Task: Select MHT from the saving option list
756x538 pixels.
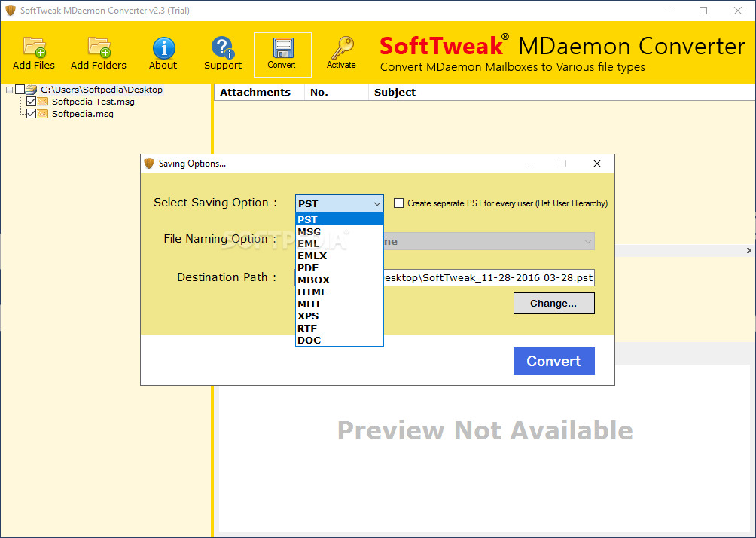Action: [x=340, y=304]
